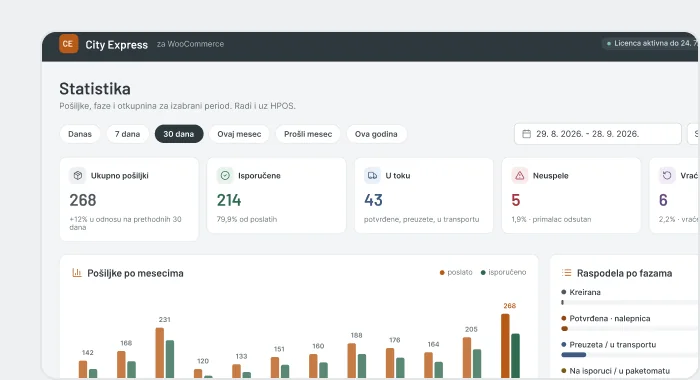
Task: Click the Statistika page heading
Action: click(95, 88)
